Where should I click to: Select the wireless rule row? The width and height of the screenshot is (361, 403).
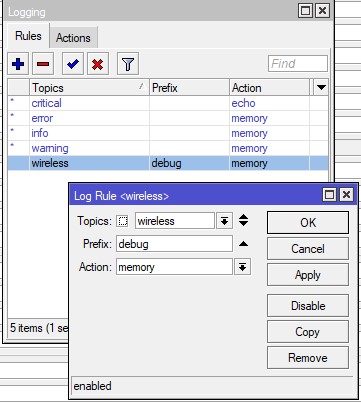pyautogui.click(x=168, y=163)
